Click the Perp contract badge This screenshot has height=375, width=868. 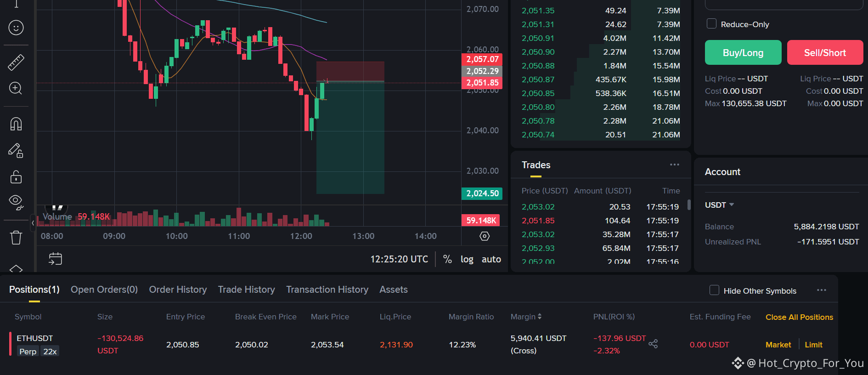tap(28, 352)
